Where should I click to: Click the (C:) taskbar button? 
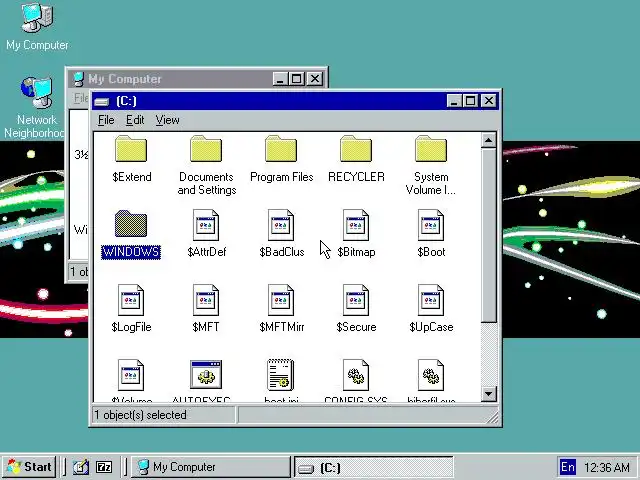click(x=374, y=467)
